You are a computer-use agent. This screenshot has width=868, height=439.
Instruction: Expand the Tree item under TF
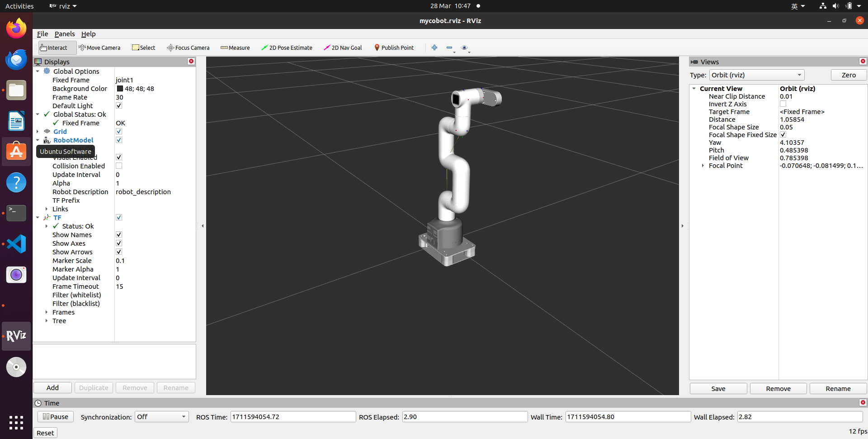(47, 320)
